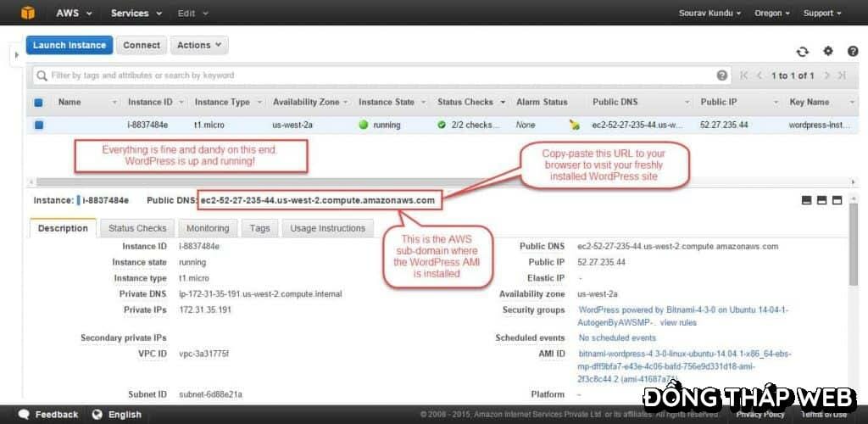
Task: Switch to the Tags tab
Action: 259,228
